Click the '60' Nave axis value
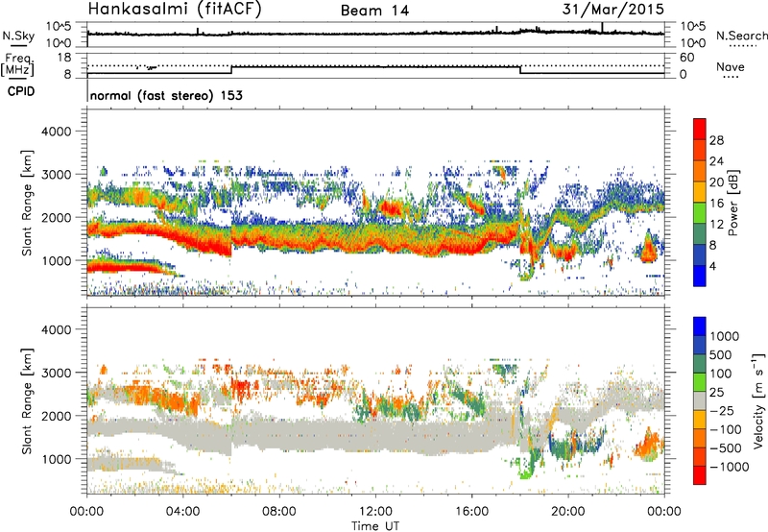 (x=686, y=58)
